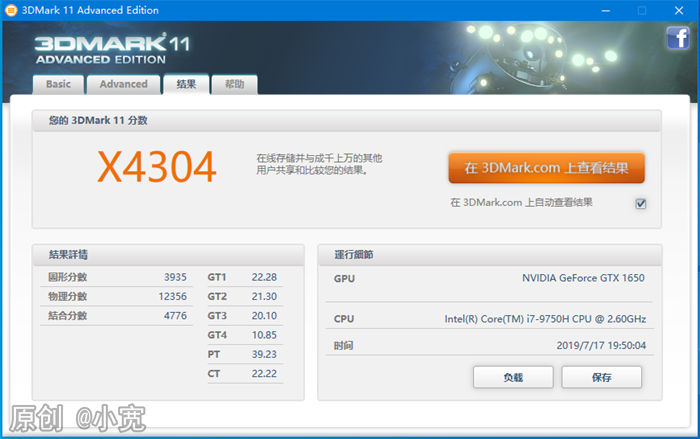
Task: Select the timestamp 2019/7/17 19:50:04
Action: point(601,345)
